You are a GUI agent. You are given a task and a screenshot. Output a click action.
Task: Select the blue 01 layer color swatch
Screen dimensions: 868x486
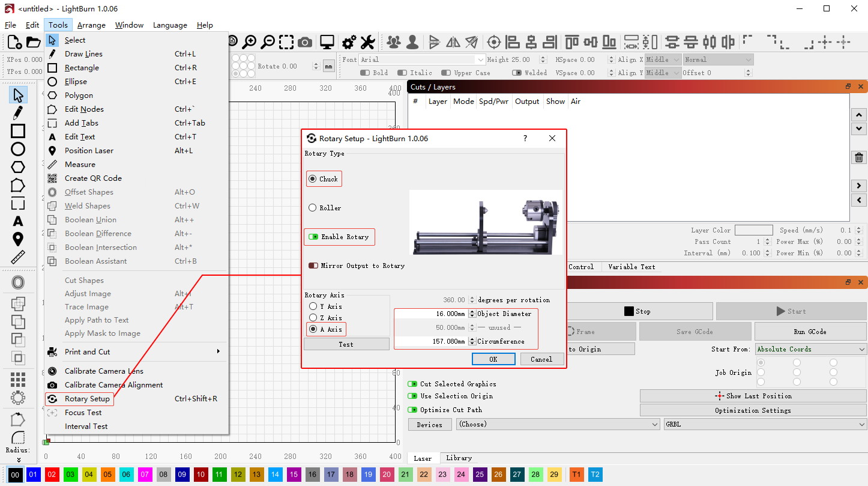(33, 475)
